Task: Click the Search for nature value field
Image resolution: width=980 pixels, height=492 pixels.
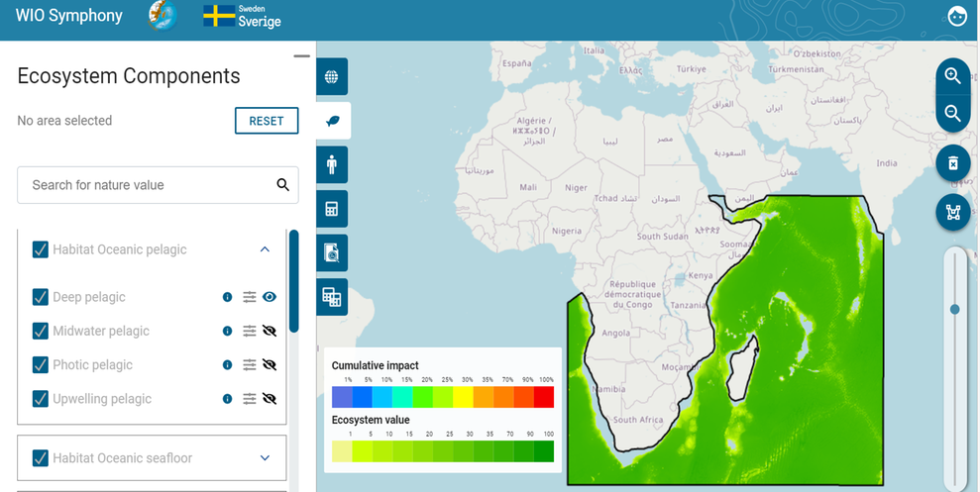Action: 158,185
